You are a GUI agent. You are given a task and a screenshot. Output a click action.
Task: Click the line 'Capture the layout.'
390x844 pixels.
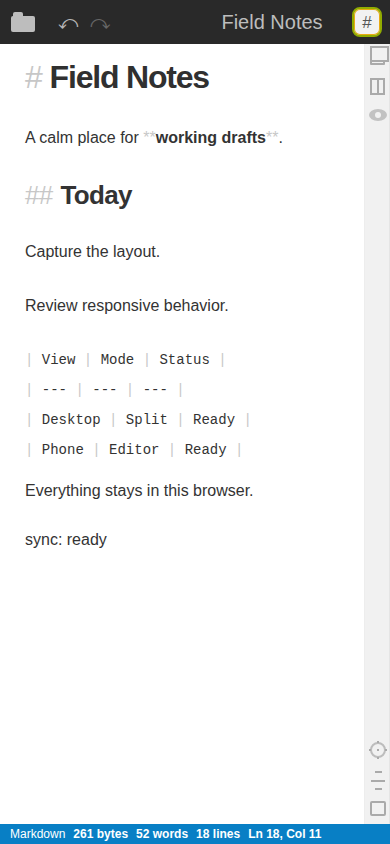coord(93,251)
